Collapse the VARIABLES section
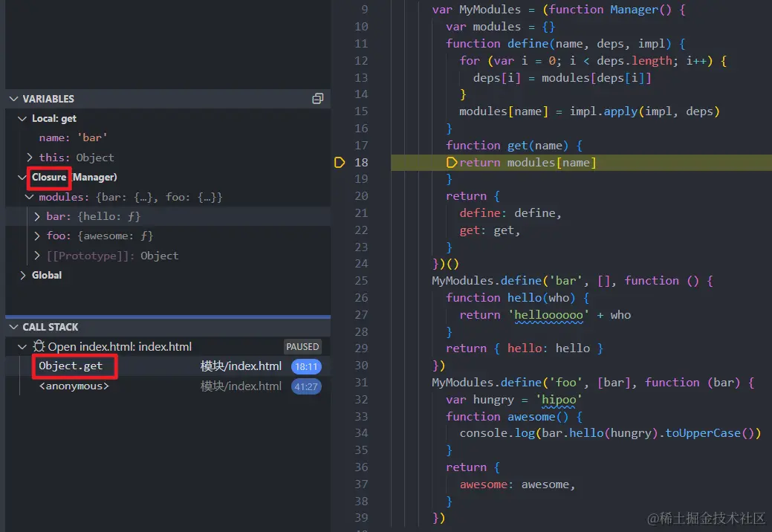This screenshot has height=532, width=772. [14, 99]
